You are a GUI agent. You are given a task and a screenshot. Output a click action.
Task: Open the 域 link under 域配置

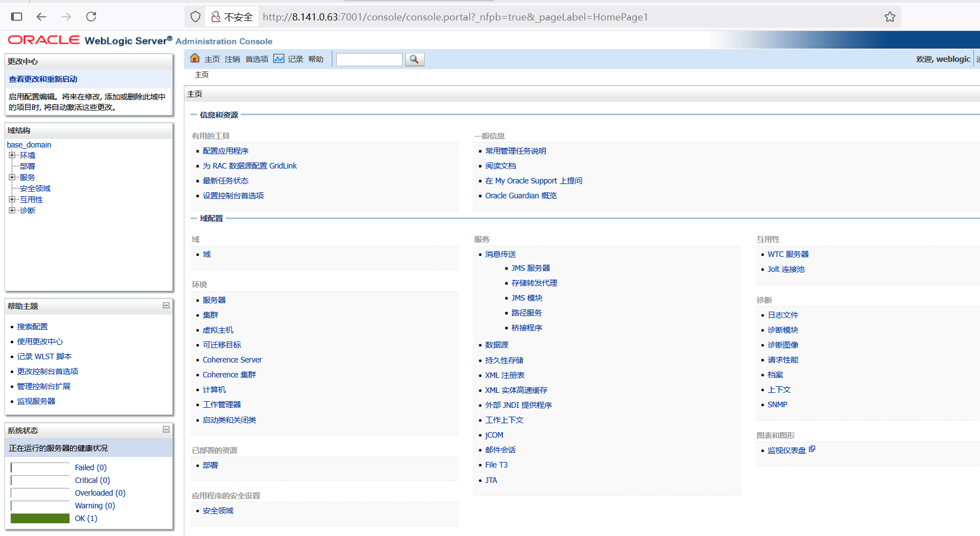point(206,254)
